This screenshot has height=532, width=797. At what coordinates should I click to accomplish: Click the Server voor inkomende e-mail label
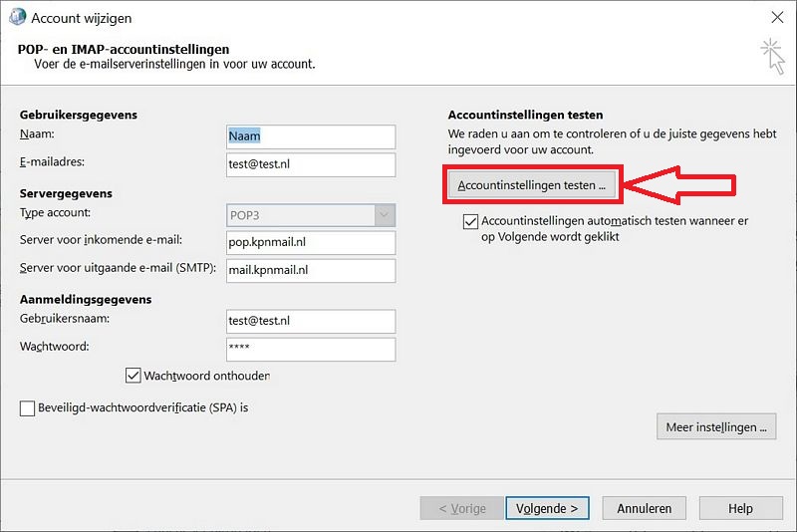click(101, 240)
